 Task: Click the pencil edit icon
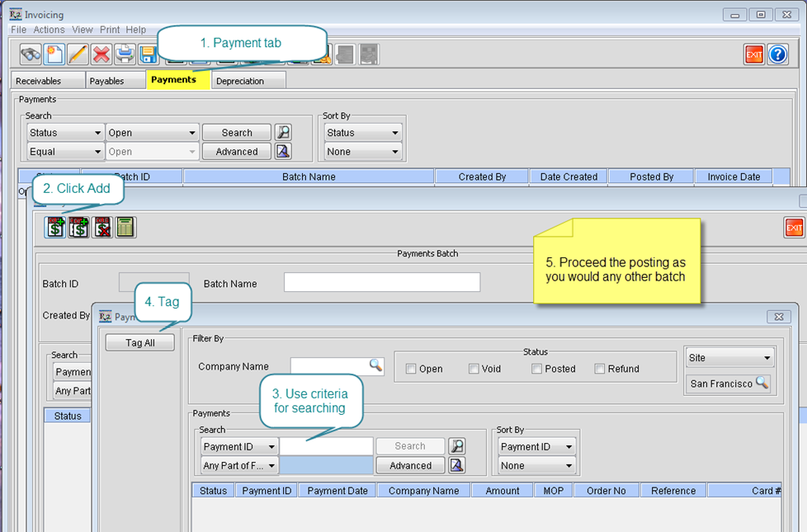[78, 54]
